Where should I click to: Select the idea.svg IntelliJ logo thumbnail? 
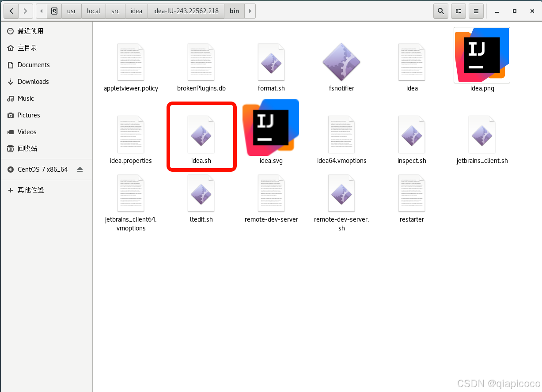[x=271, y=127]
